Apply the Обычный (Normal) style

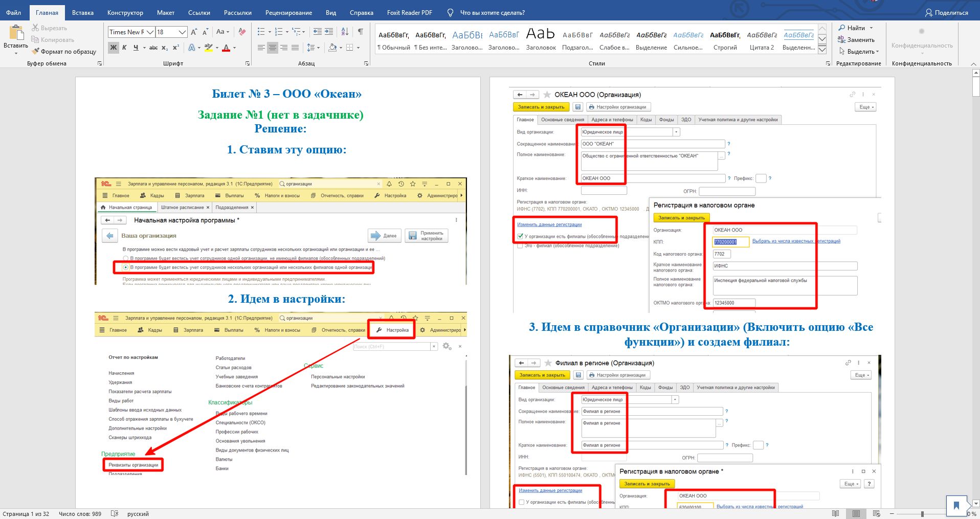tap(393, 40)
